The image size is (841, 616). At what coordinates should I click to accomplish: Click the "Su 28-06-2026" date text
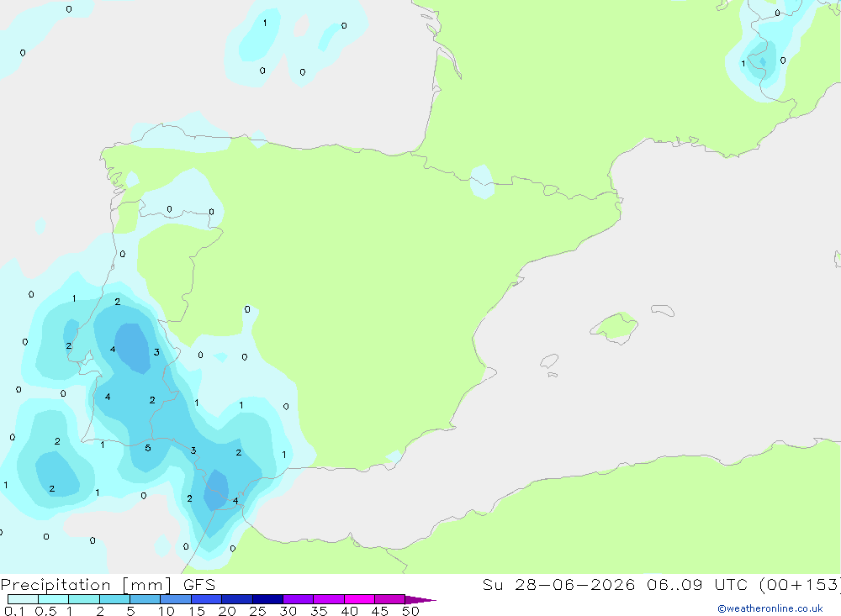pos(558,585)
